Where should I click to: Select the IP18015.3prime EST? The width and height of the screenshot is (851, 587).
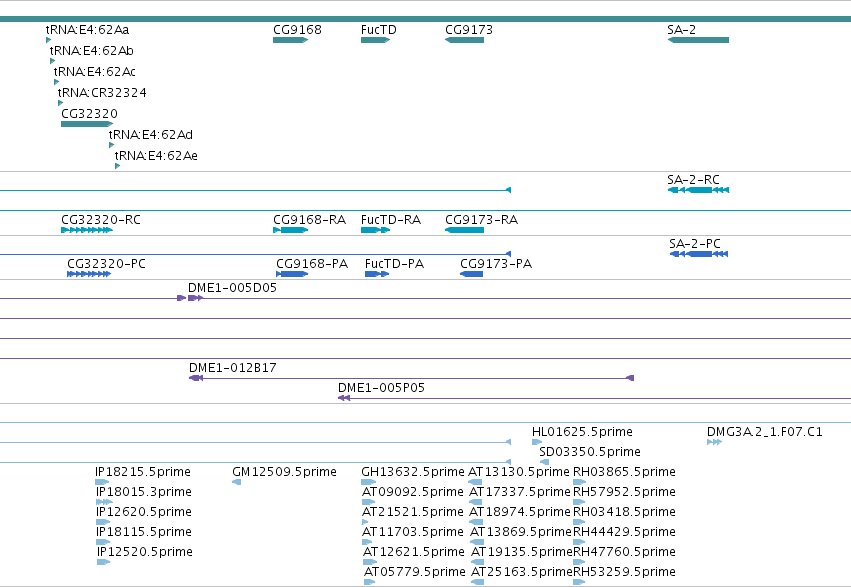(104, 502)
